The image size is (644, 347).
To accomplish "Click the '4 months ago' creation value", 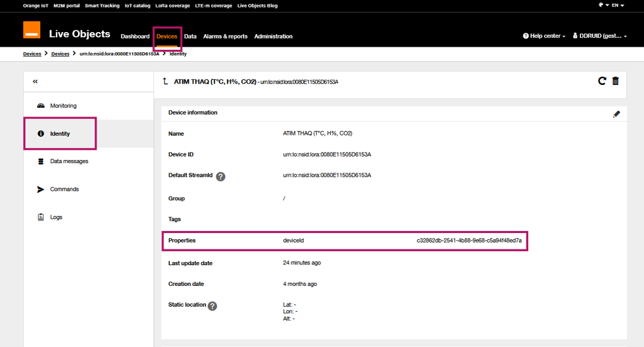I will (x=300, y=284).
